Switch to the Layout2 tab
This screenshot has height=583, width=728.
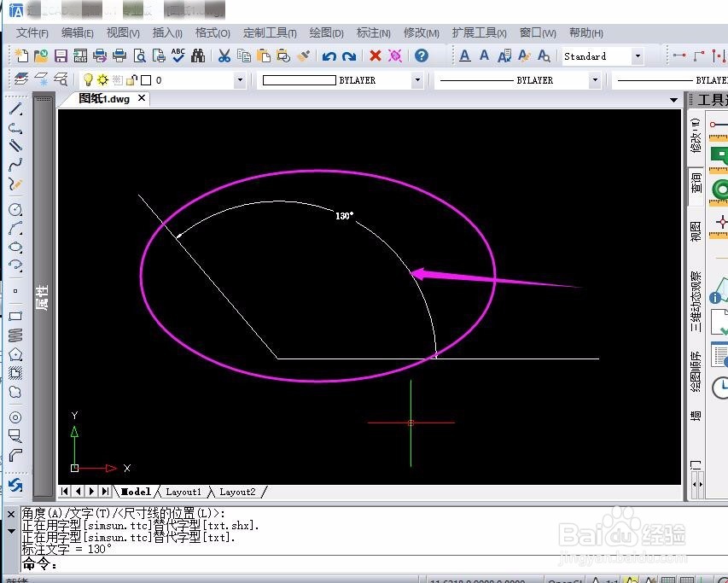[237, 492]
